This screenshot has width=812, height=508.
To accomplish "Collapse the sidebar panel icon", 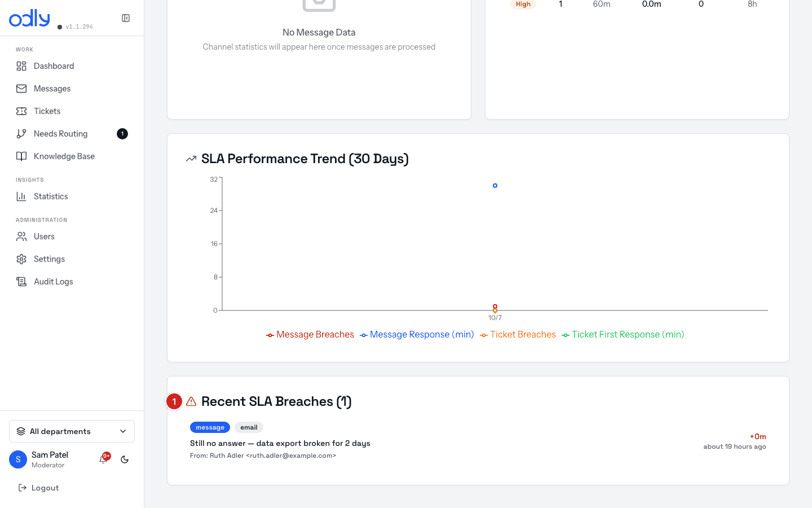I will tap(126, 18).
